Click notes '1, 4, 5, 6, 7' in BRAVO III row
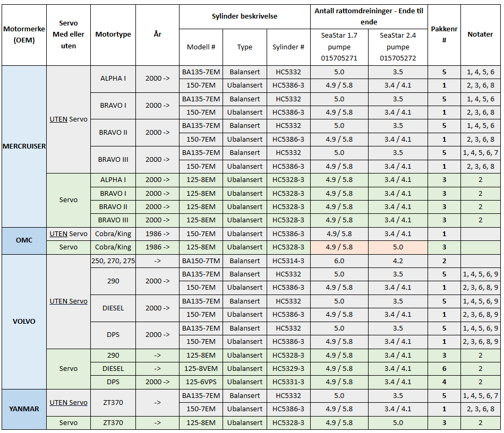Image resolution: width=504 pixels, height=433 pixels. (480, 153)
